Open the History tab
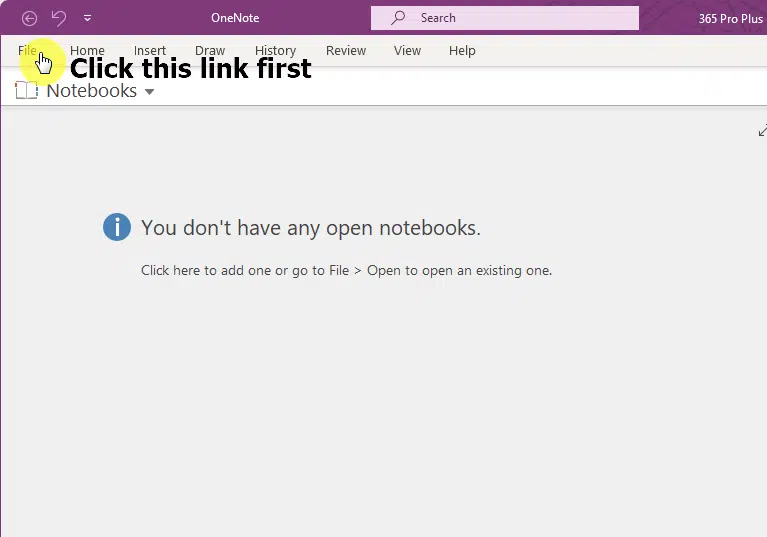 point(275,50)
